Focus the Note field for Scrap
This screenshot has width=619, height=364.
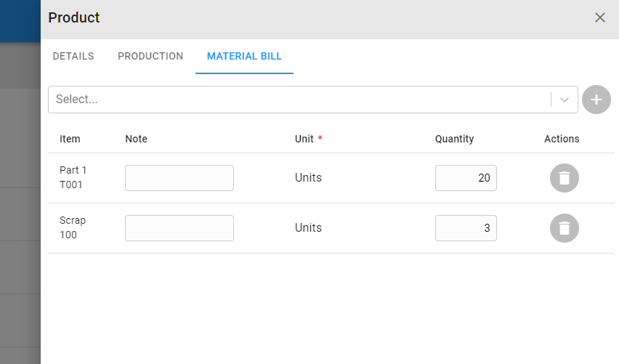pyautogui.click(x=179, y=228)
